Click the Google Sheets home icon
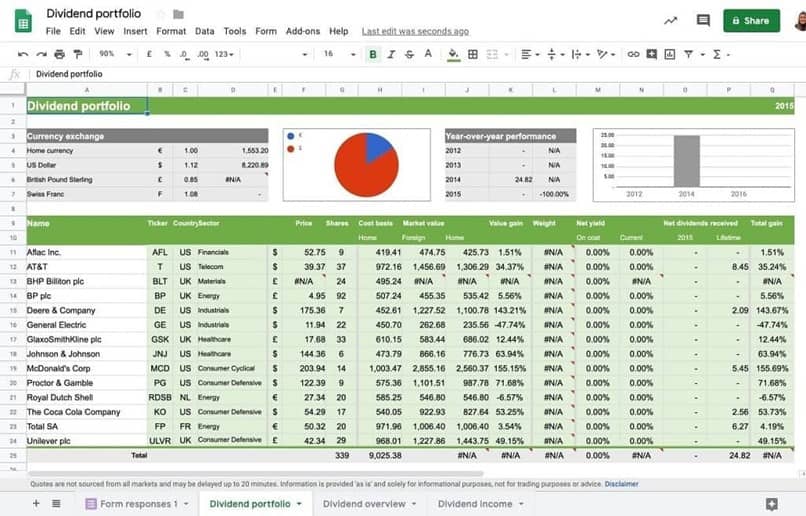Screen dimensions: 806x516 [23, 21]
